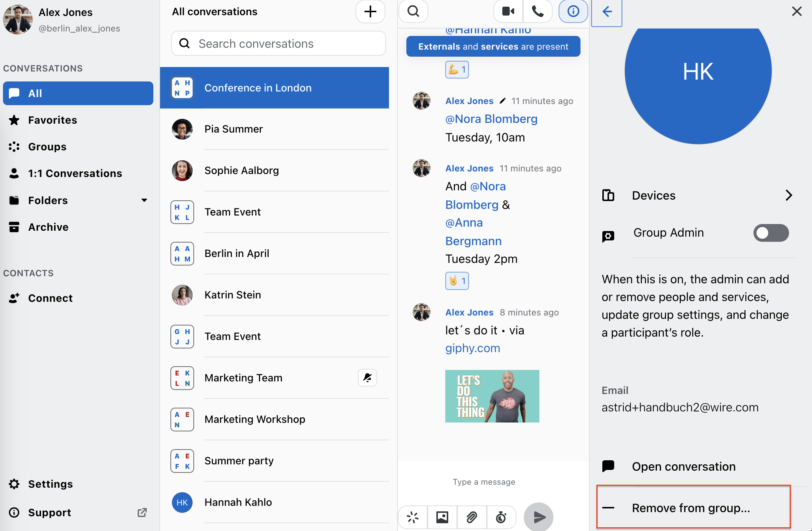Open Katrin Stein conversation
Viewport: 812px width, 531px height.
click(274, 295)
